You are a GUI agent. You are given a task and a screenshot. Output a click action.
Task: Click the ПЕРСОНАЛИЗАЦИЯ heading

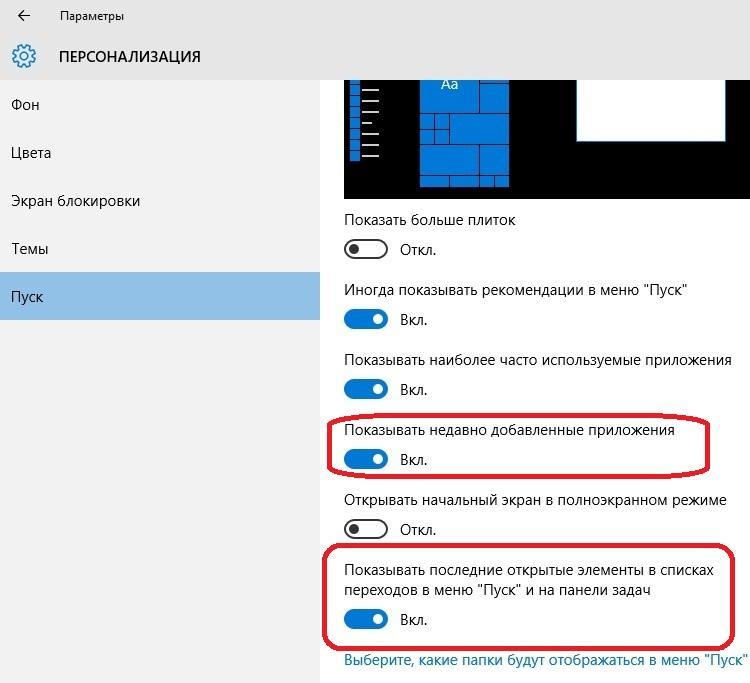(x=130, y=56)
